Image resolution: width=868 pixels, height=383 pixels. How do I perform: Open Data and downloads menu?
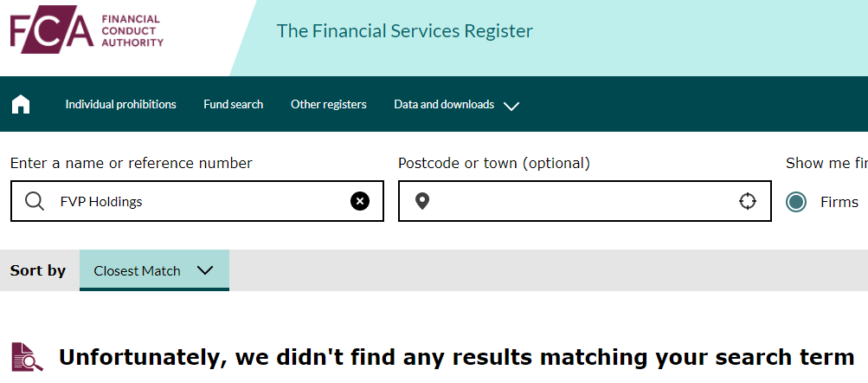pos(444,104)
